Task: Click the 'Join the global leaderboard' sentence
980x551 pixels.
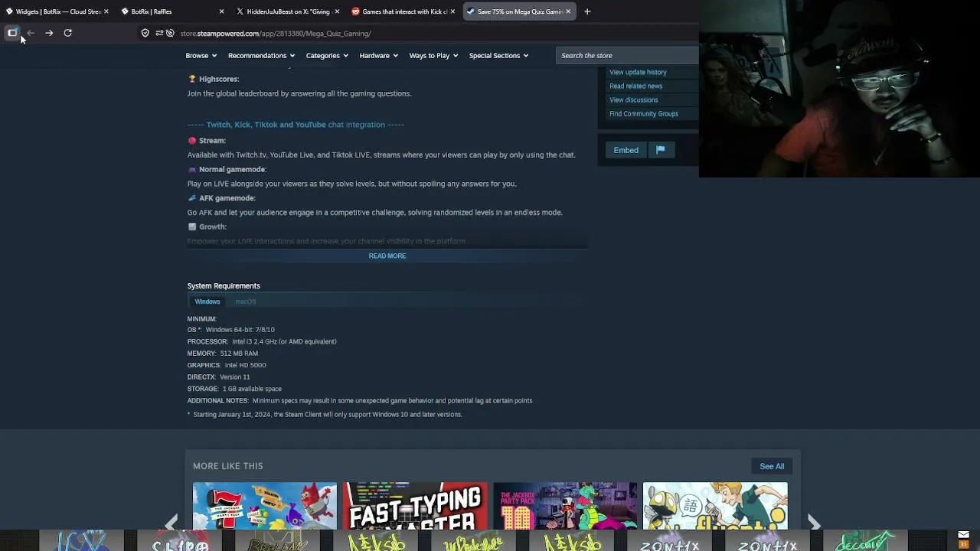Action: pyautogui.click(x=299, y=93)
